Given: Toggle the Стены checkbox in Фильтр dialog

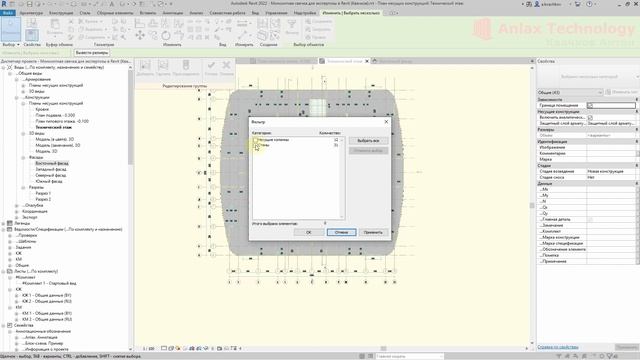Looking at the screenshot, I should (255, 145).
